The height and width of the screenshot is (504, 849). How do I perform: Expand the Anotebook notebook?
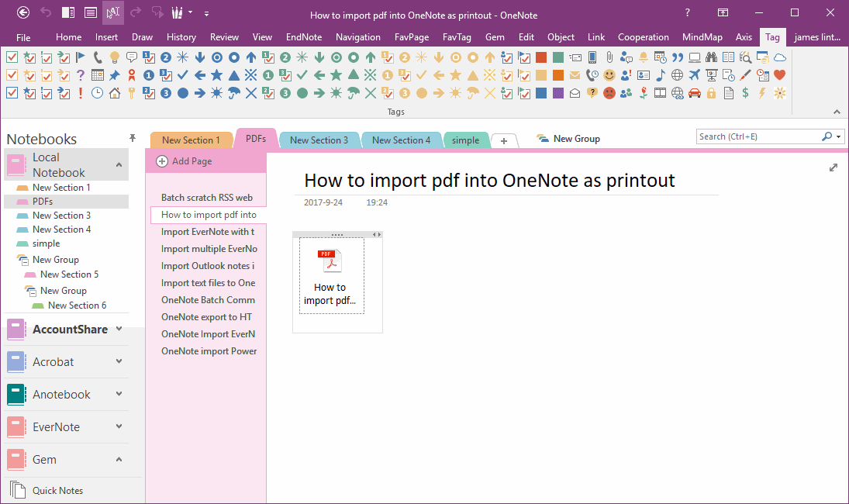[119, 394]
